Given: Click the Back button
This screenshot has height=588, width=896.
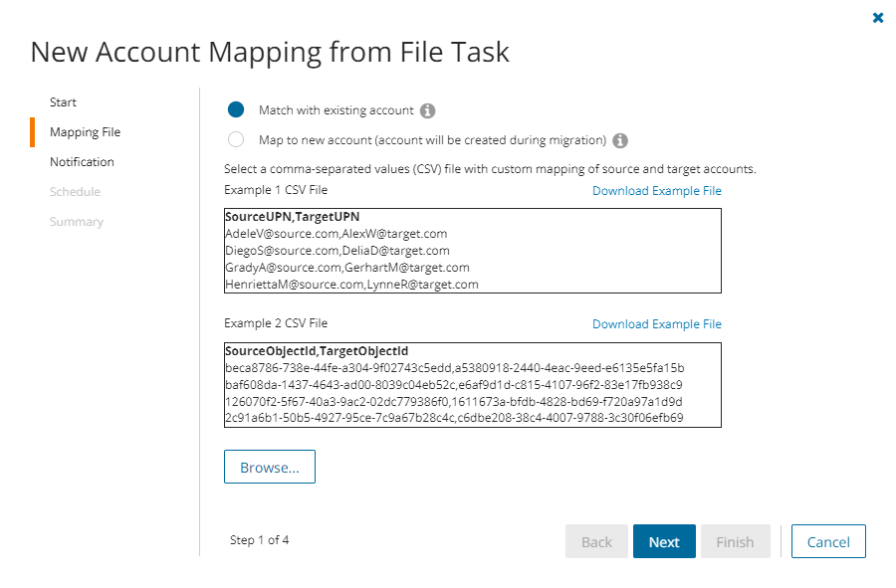Looking at the screenshot, I should click(x=596, y=542).
